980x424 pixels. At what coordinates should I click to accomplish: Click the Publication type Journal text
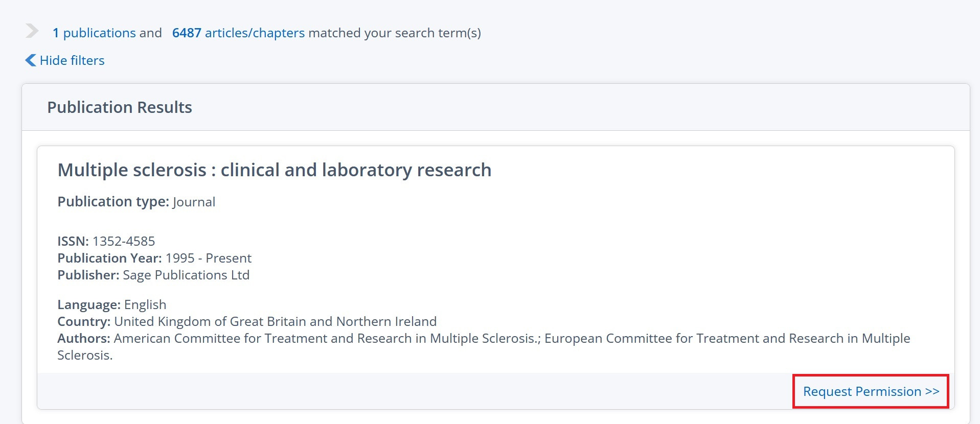[x=194, y=202]
